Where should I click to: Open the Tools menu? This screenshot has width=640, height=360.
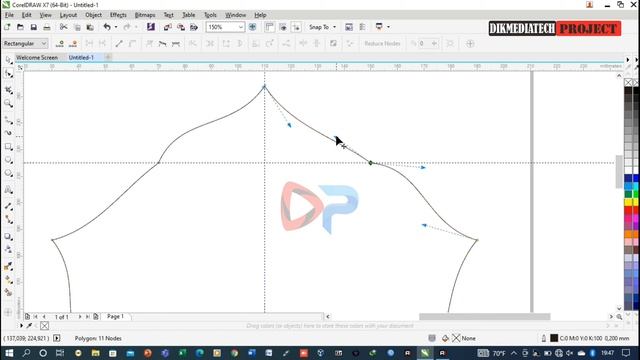point(210,15)
